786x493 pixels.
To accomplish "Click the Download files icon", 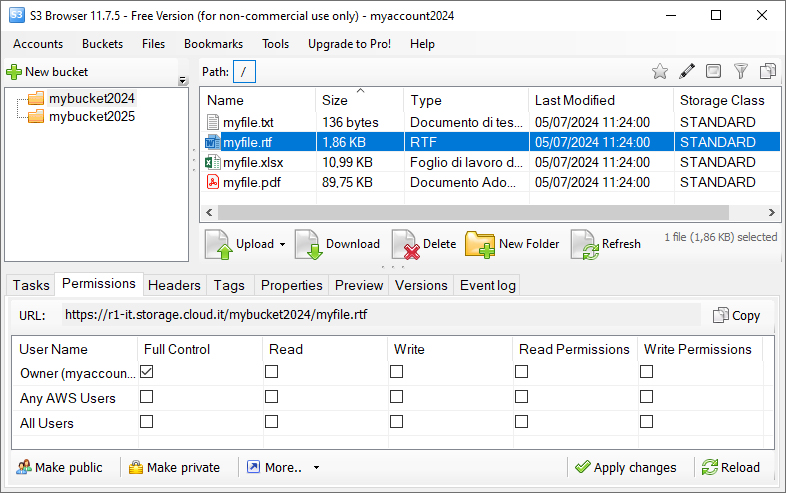I will click(x=308, y=244).
